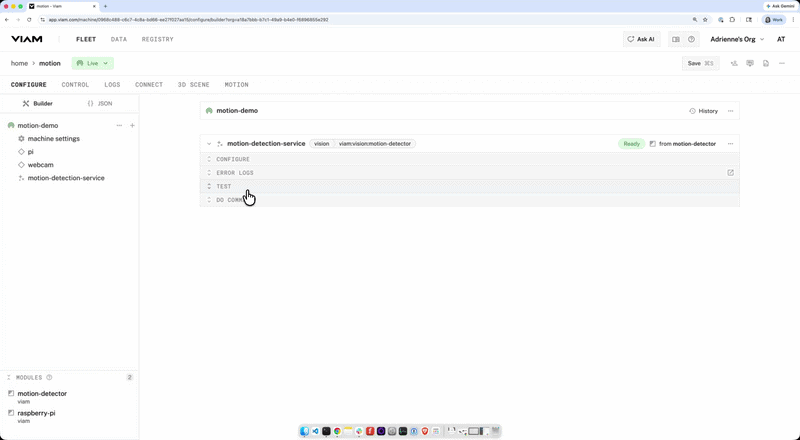The width and height of the screenshot is (800, 440).
Task: Bookmark this page with the star icon
Action: pos(705,20)
